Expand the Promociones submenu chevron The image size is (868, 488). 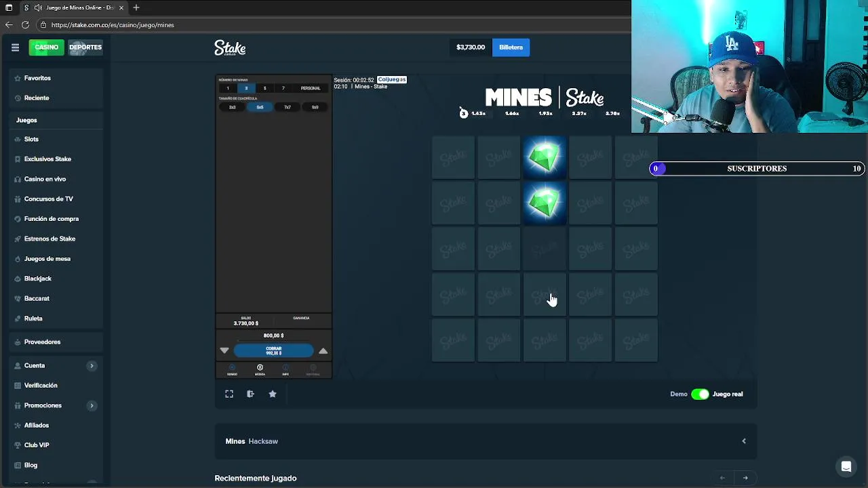(92, 405)
